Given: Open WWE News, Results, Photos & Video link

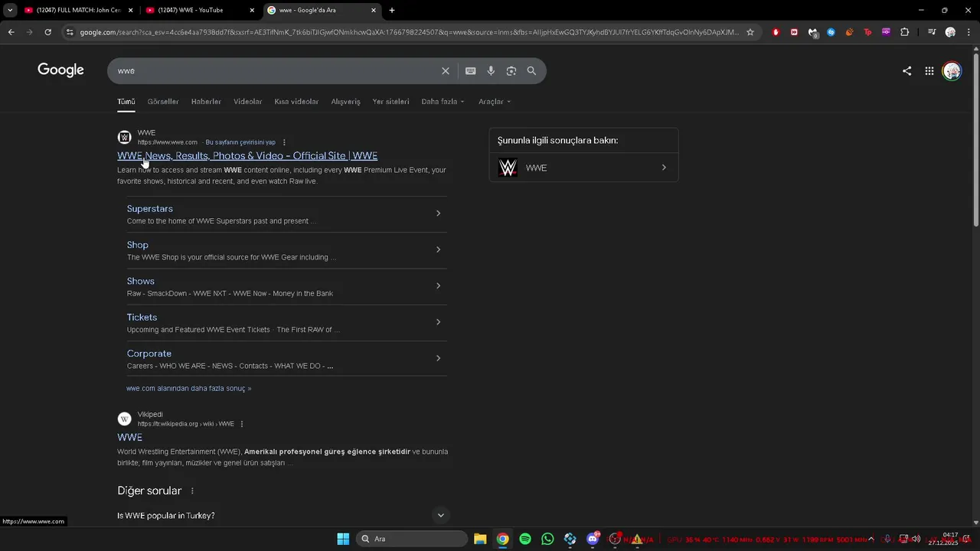Looking at the screenshot, I should (x=247, y=155).
